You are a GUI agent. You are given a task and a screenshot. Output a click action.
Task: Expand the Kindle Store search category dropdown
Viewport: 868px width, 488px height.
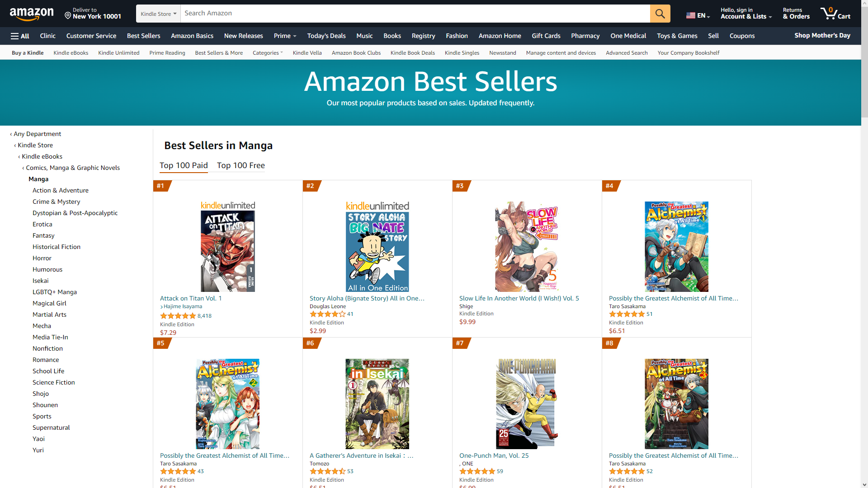click(x=158, y=14)
